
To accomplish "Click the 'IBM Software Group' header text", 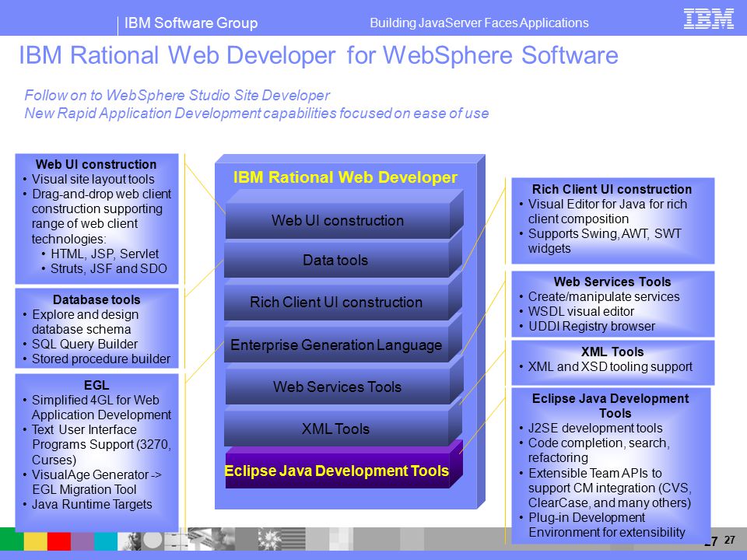I will (191, 23).
